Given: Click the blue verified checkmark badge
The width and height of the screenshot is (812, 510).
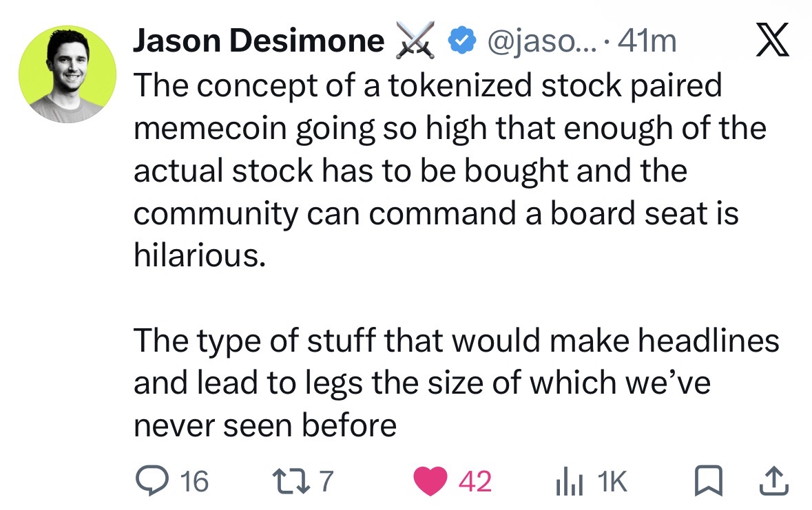Looking at the screenshot, I should click(x=462, y=41).
